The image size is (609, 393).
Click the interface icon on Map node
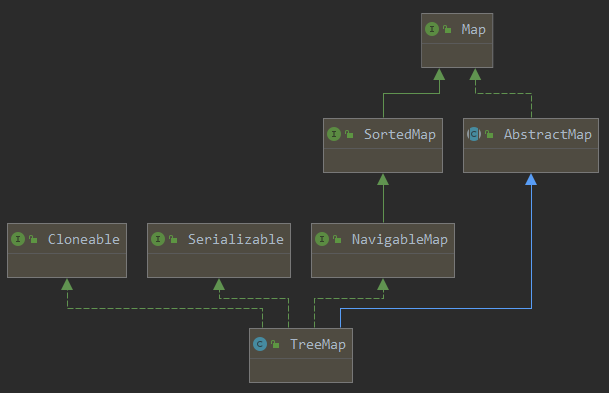[x=432, y=29]
